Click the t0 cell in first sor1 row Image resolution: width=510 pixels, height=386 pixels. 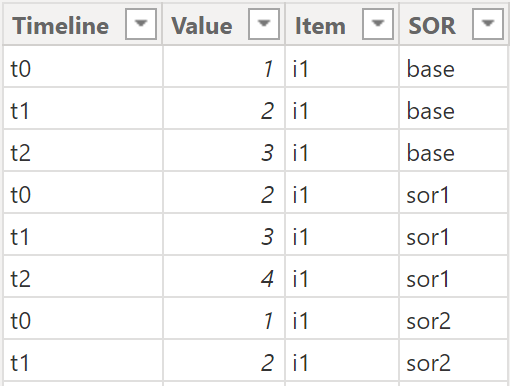coord(83,192)
